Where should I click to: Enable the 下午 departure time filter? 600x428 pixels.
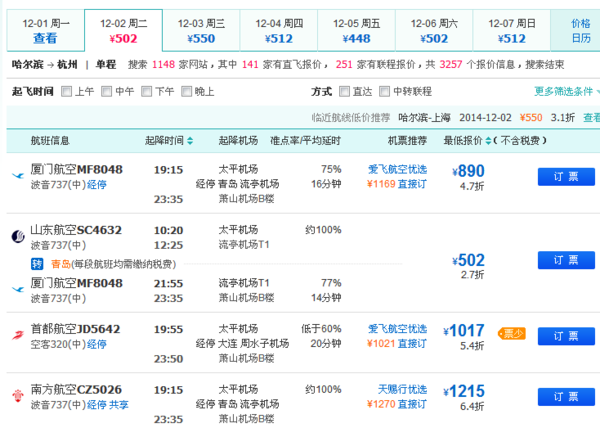tap(146, 91)
